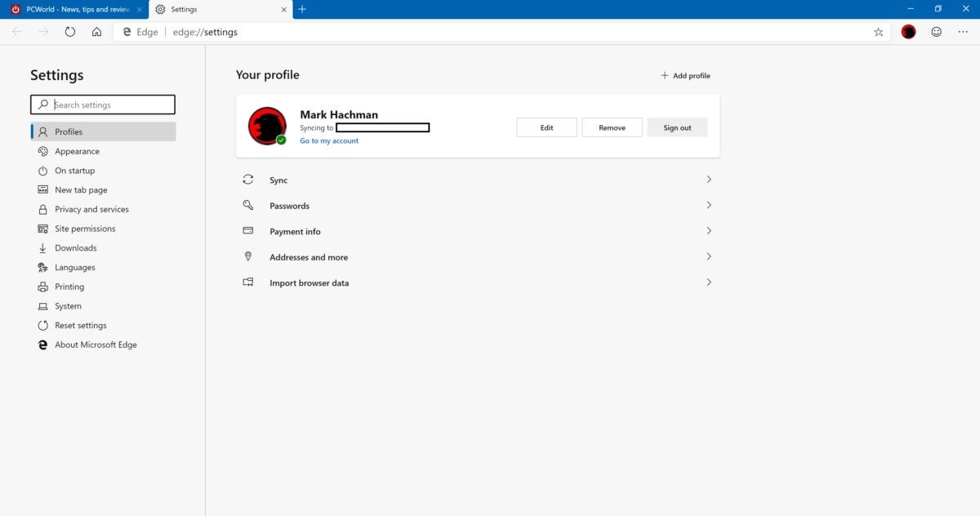Close the Settings tab
Screen dimensions: 980x516
[284, 9]
